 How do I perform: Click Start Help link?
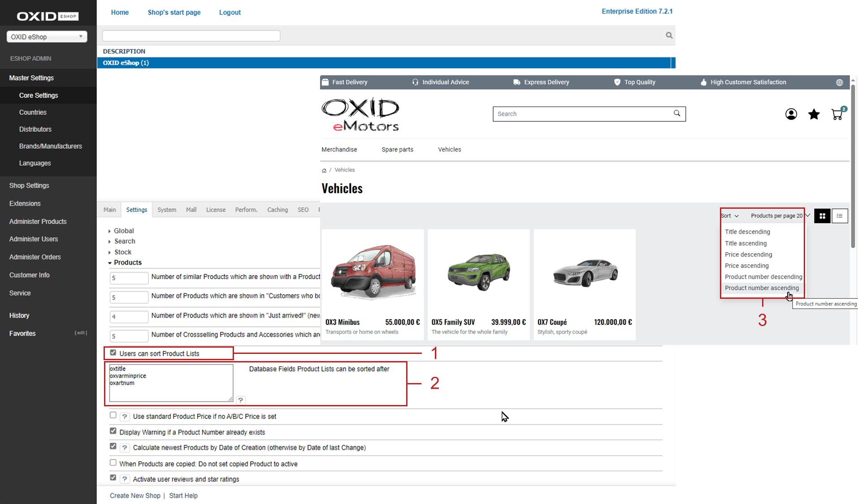click(183, 495)
